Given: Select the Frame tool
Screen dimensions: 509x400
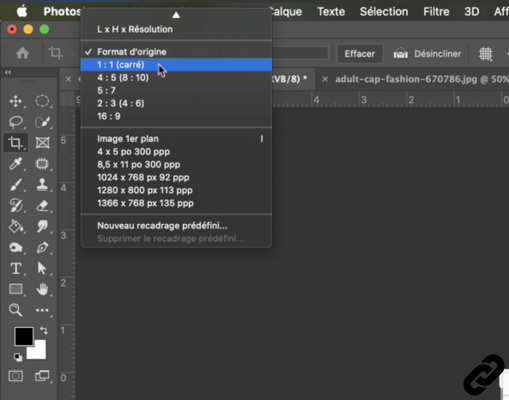Looking at the screenshot, I should tap(43, 143).
